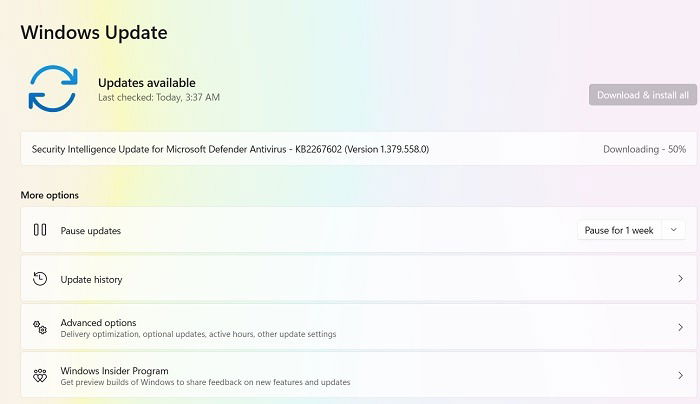
Task: Open Update history chevron arrow
Action: click(680, 279)
